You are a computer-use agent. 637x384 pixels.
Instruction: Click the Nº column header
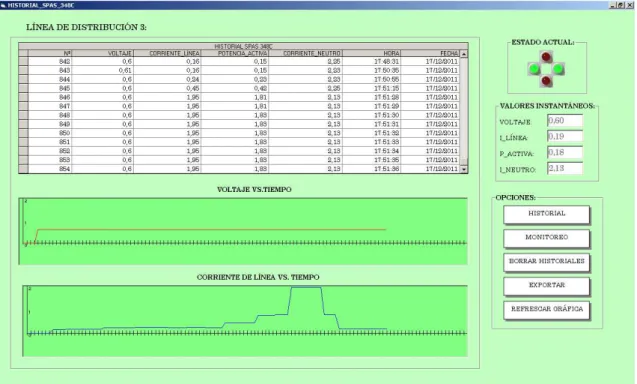pyautogui.click(x=50, y=53)
